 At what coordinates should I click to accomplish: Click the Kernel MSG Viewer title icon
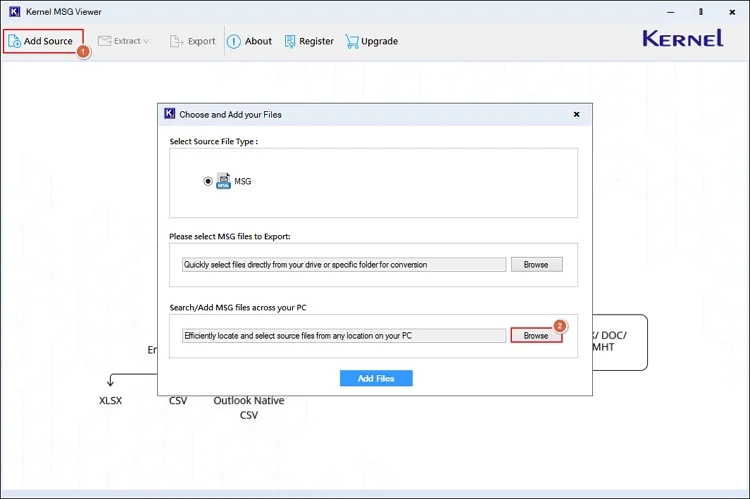point(15,11)
